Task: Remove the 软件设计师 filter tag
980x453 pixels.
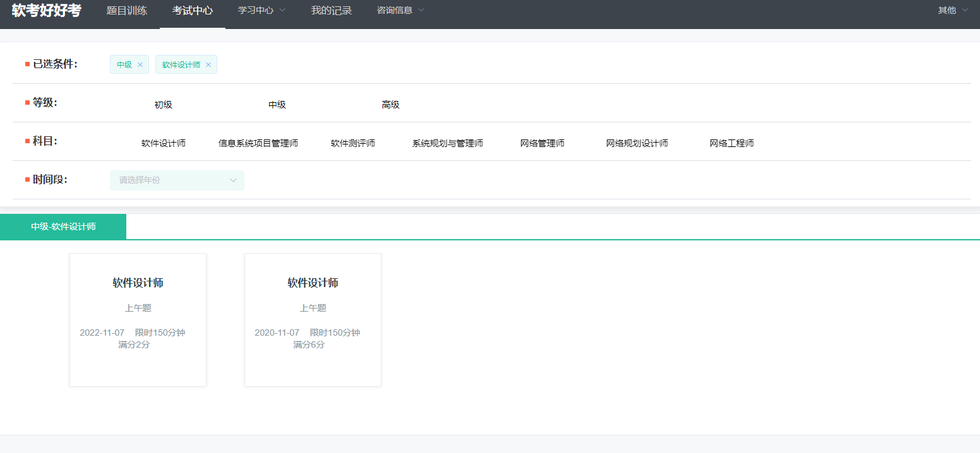Action: (208, 64)
